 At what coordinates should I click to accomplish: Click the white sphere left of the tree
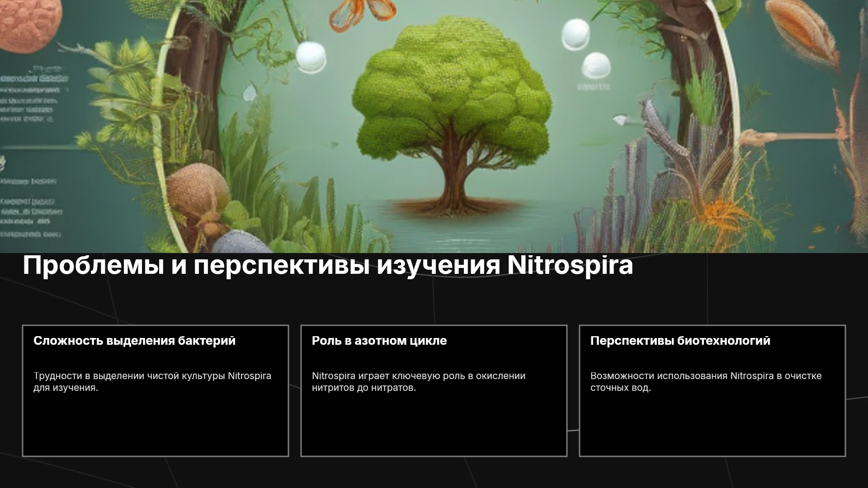click(x=311, y=57)
